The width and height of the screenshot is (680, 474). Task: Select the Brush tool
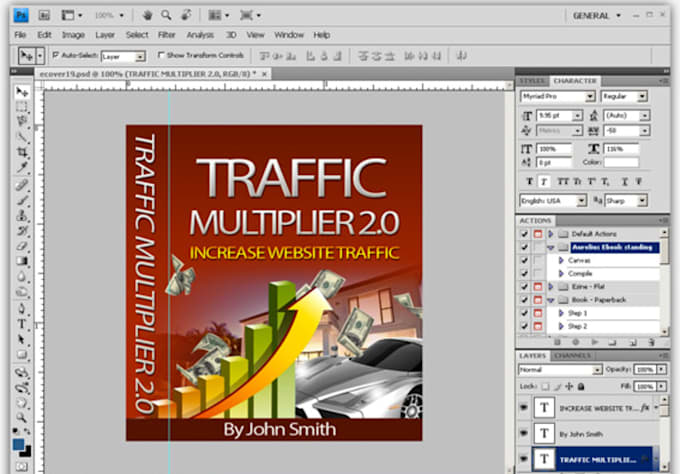pyautogui.click(x=21, y=200)
